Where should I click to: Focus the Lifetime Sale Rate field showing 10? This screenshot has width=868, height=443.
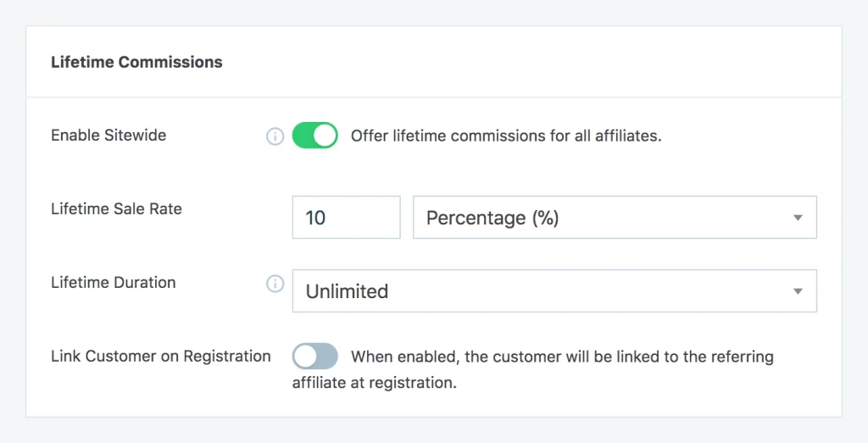(346, 218)
